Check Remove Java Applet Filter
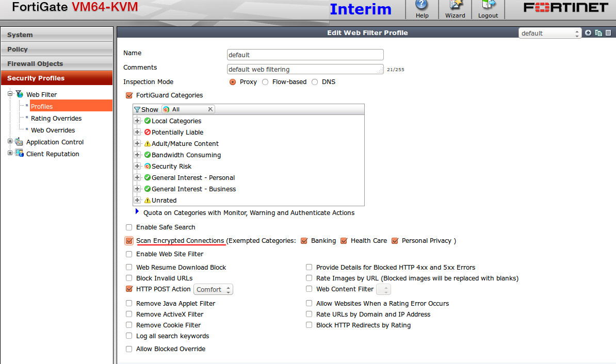616x364 pixels. tap(129, 303)
